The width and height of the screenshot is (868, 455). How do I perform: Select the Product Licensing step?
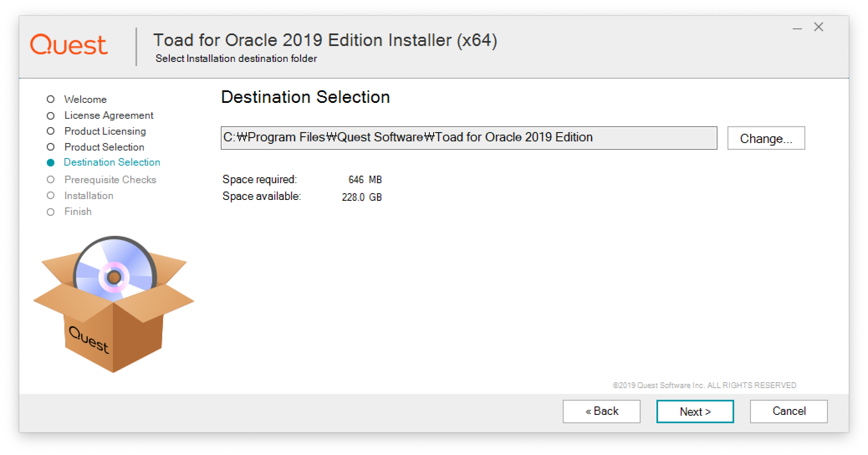tap(97, 131)
